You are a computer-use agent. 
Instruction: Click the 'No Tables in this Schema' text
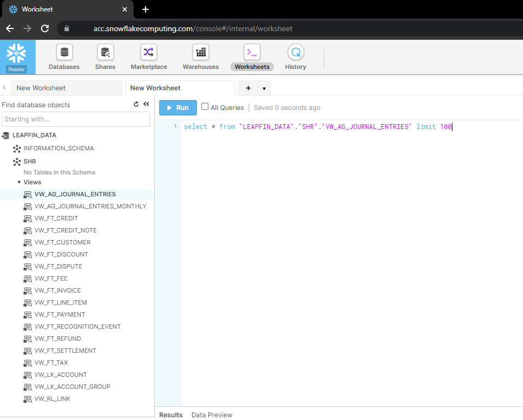coord(60,172)
